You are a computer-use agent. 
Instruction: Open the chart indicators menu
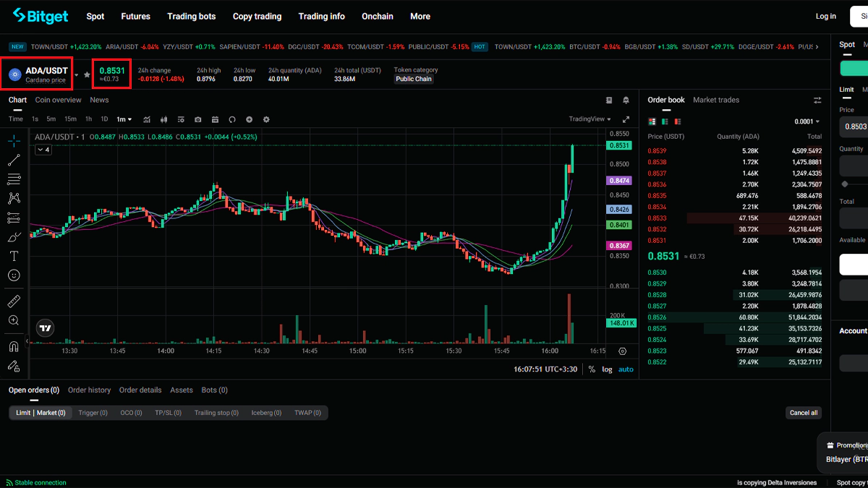[147, 119]
